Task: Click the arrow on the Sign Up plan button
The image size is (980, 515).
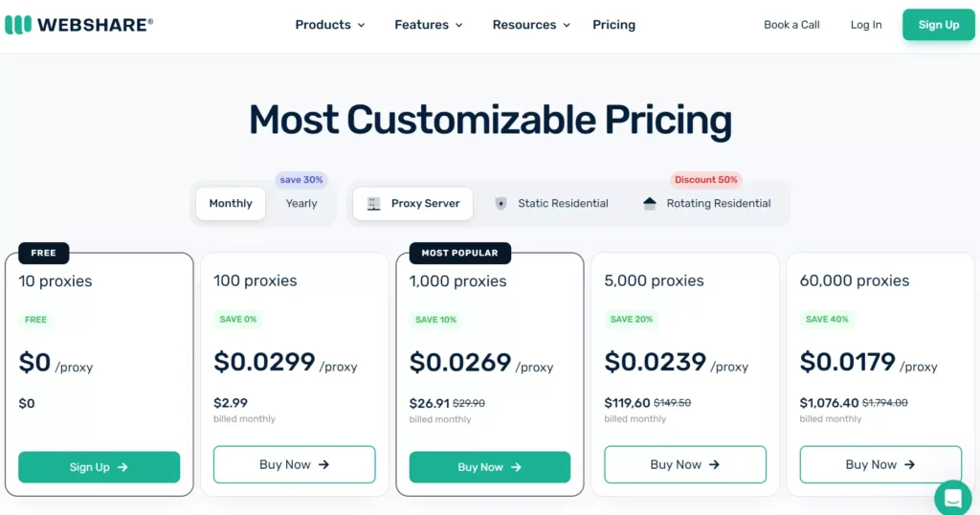Action: pyautogui.click(x=122, y=467)
